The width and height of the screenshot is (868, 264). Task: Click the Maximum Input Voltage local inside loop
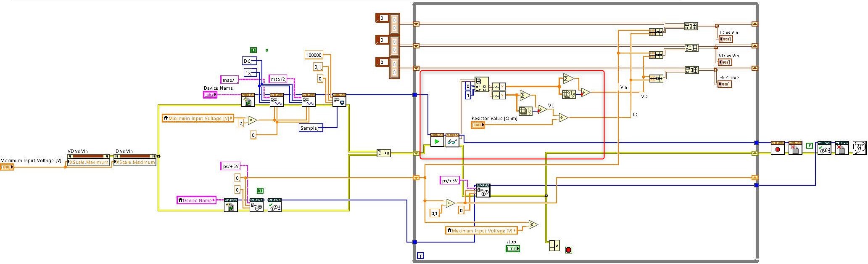[481, 230]
